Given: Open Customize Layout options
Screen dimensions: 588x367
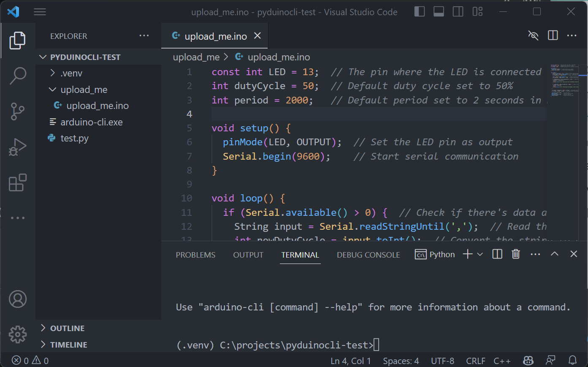Looking at the screenshot, I should (x=477, y=11).
